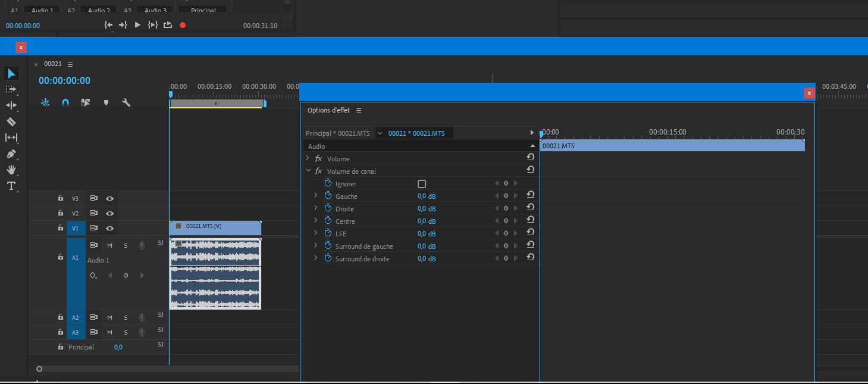Select 00021 * 00021.MTS tab
The height and width of the screenshot is (384, 868).
click(416, 133)
